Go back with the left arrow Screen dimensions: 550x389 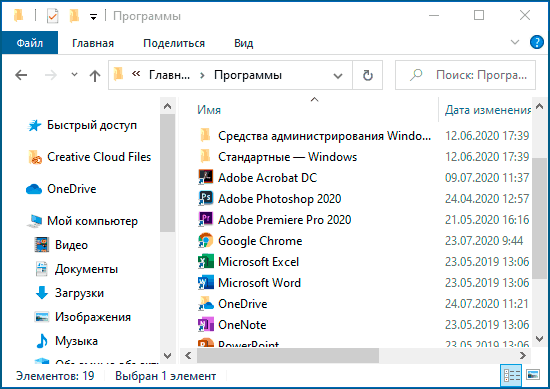tap(21, 75)
